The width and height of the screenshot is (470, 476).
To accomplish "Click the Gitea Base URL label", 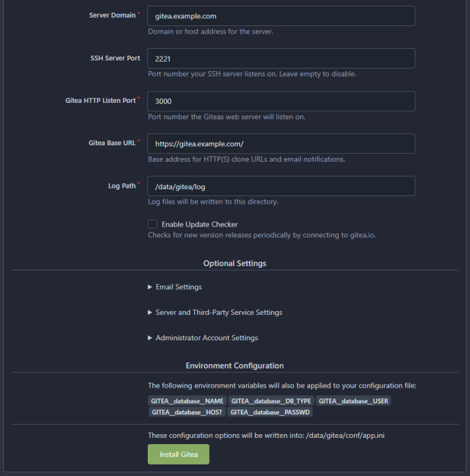I will click(x=112, y=143).
